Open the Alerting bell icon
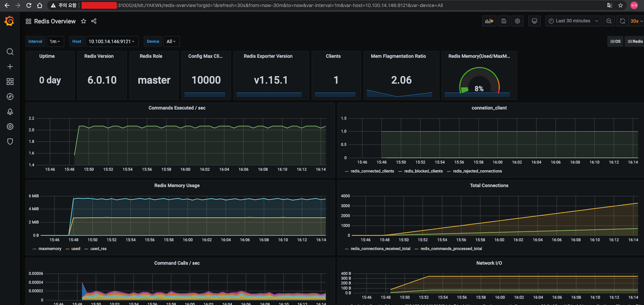Screen dimensions: 644x305 [x=10, y=112]
